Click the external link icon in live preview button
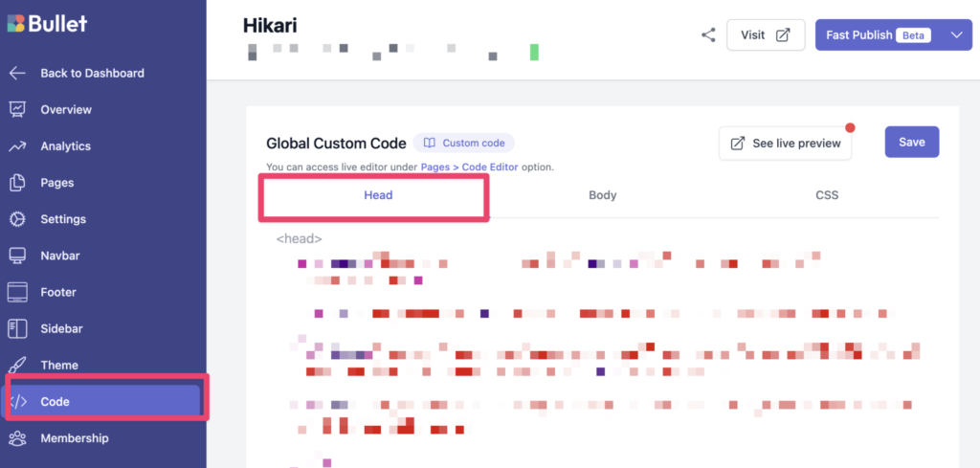Screen dimensions: 980x468 click(738, 144)
